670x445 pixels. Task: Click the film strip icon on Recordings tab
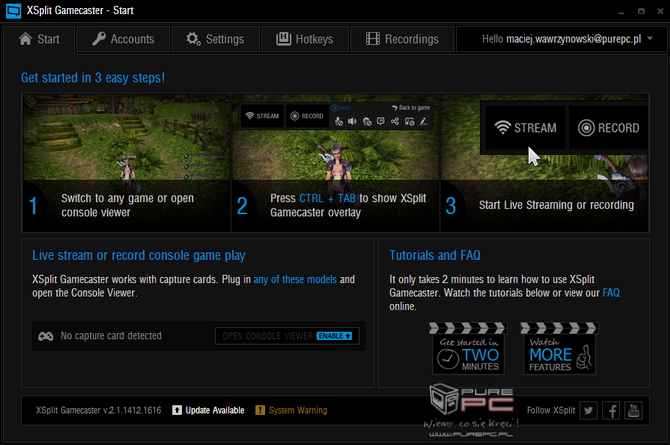[x=373, y=39]
